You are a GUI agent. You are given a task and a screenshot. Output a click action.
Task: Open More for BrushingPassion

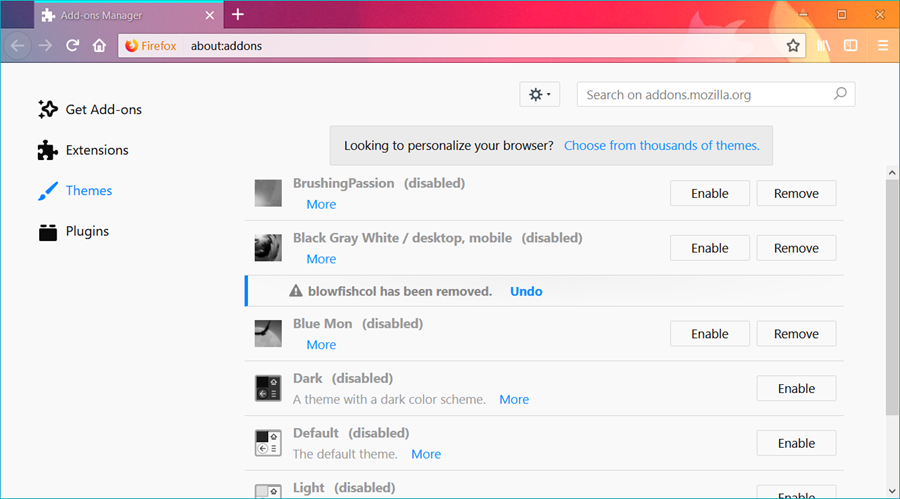click(x=321, y=204)
